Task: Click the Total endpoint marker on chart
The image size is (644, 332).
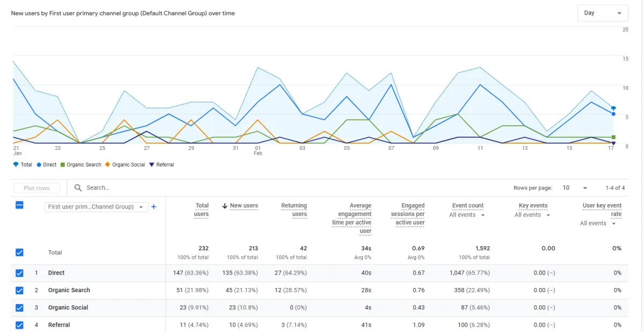Action: pos(613,109)
